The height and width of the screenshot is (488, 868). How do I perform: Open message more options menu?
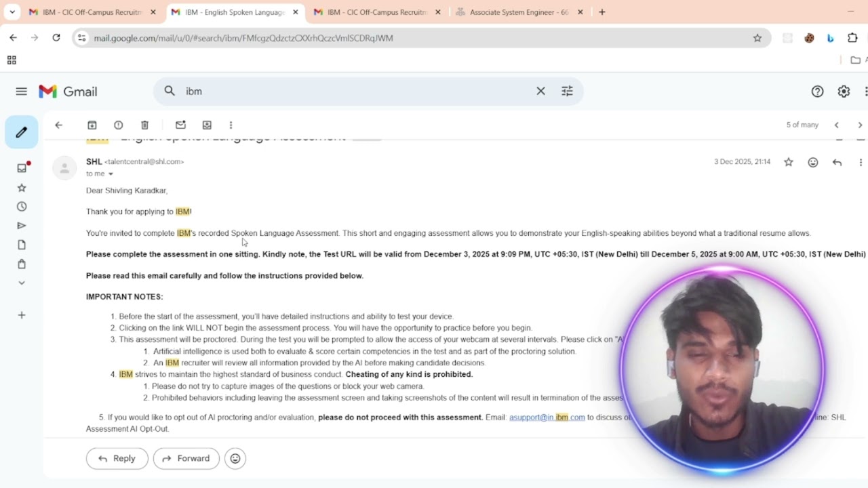click(x=861, y=162)
